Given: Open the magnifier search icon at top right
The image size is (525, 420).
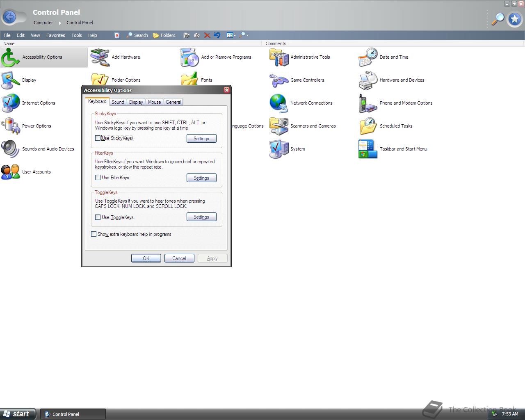Looking at the screenshot, I should 498,19.
